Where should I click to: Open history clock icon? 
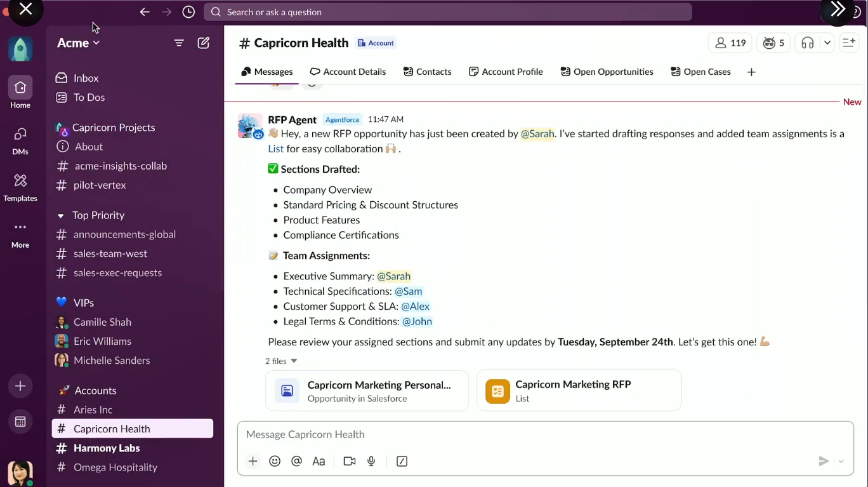click(188, 12)
